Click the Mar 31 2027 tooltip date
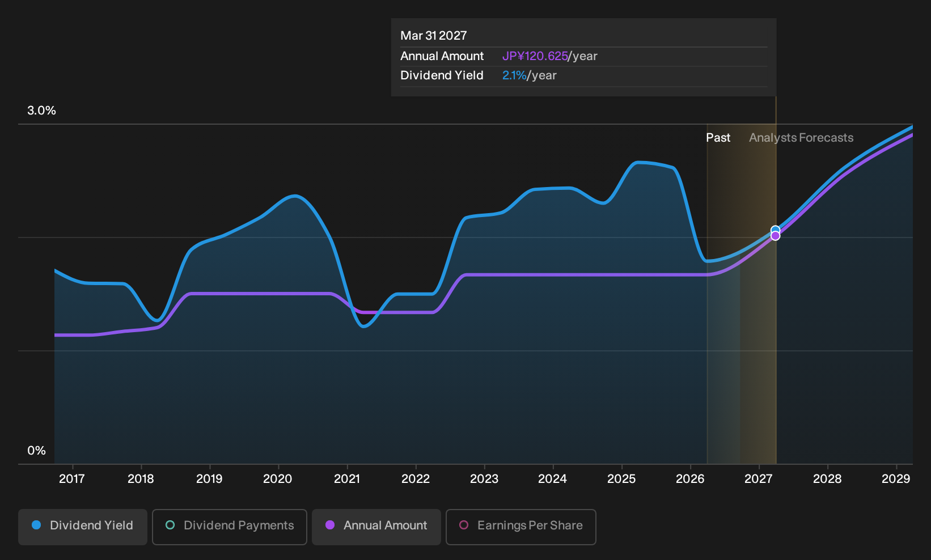This screenshot has height=560, width=931. click(434, 36)
